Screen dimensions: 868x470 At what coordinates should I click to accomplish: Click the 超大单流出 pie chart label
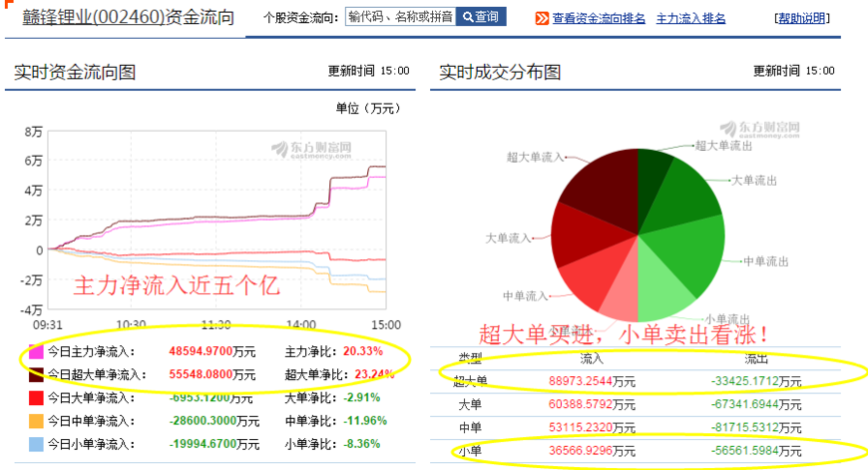pos(723,146)
